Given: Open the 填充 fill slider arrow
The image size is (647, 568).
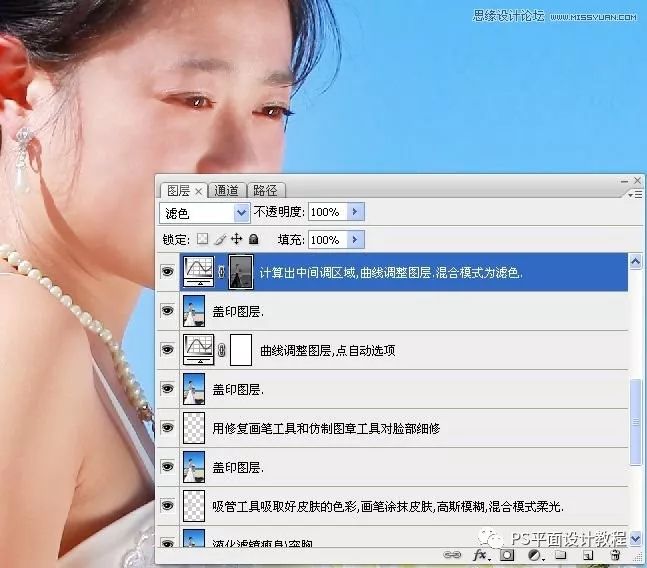Looking at the screenshot, I should pos(355,239).
